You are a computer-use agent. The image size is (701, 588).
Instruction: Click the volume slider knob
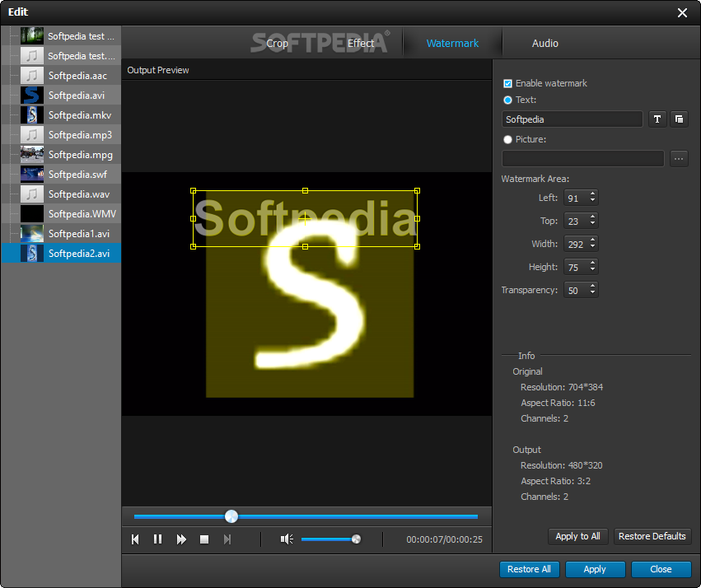(356, 539)
